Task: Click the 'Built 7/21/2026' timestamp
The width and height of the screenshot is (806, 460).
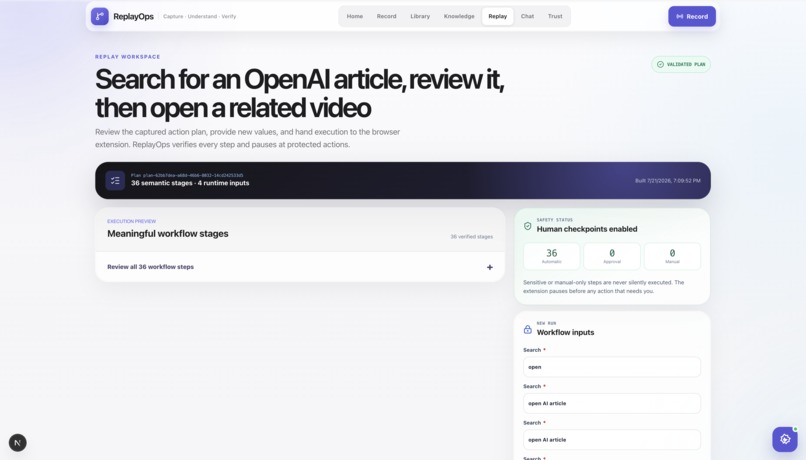Action: coord(667,180)
